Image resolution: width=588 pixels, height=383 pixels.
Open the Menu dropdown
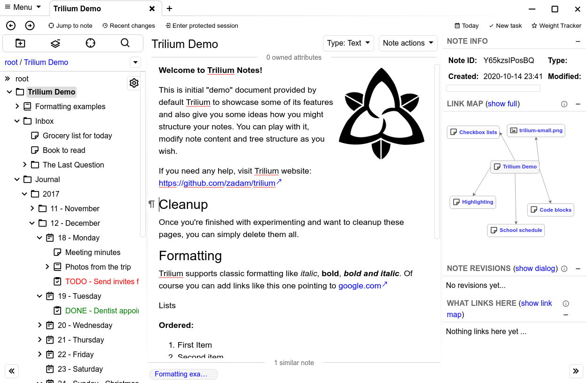coord(23,7)
